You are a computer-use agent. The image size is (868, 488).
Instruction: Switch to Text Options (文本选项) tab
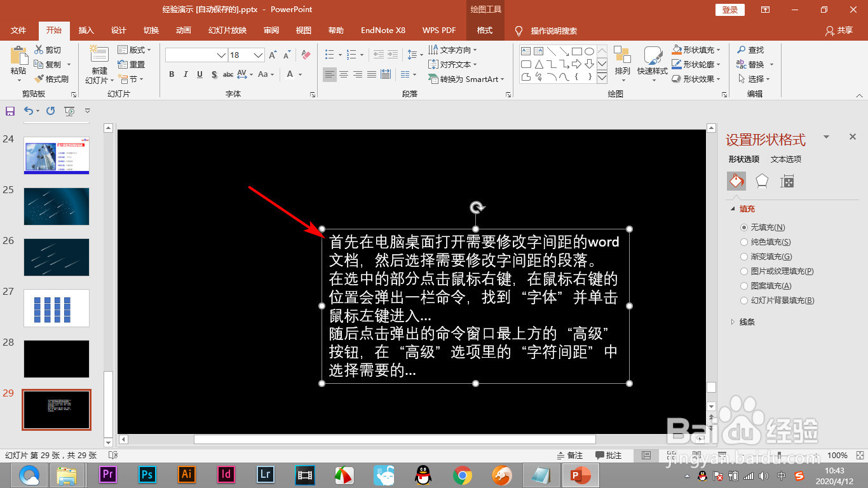click(786, 159)
